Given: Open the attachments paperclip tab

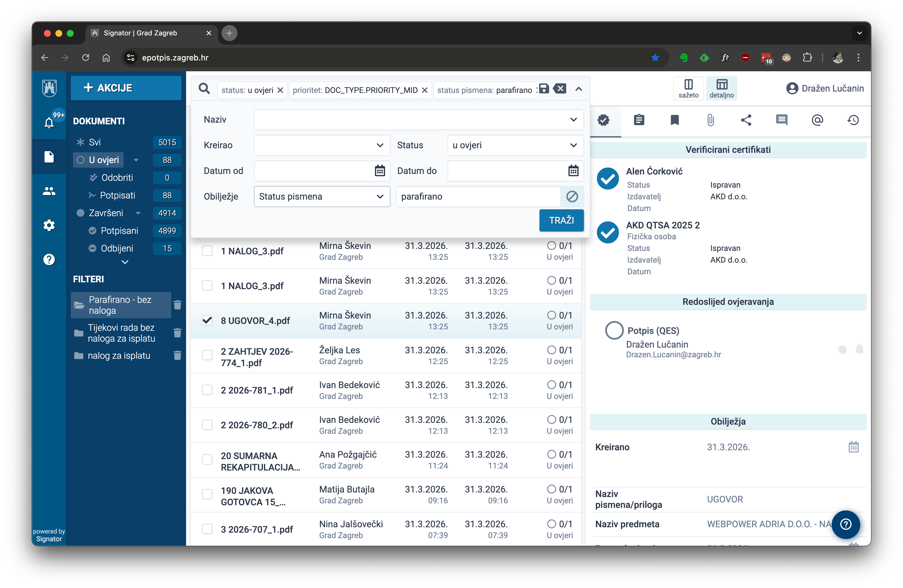Looking at the screenshot, I should click(x=710, y=120).
